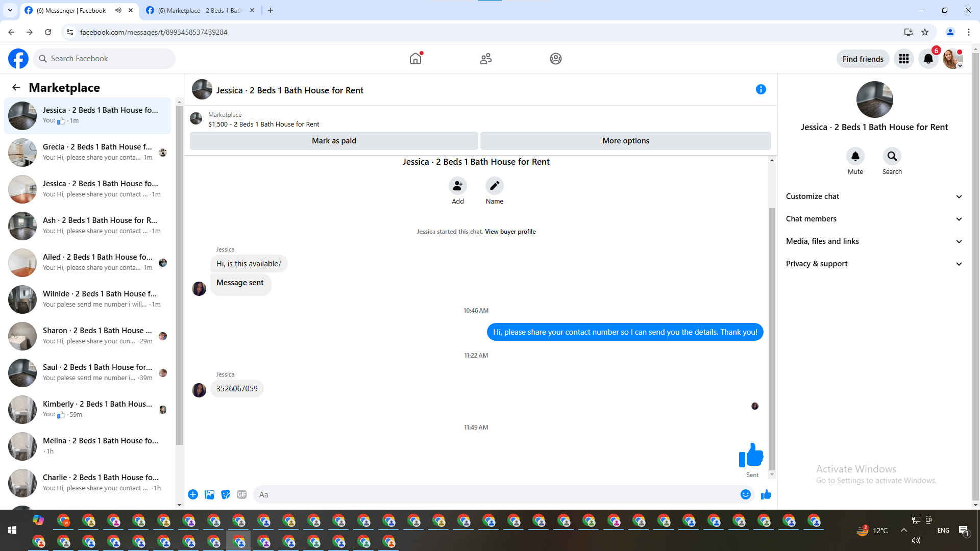Open the Groups icon in top navigation

point(556,59)
